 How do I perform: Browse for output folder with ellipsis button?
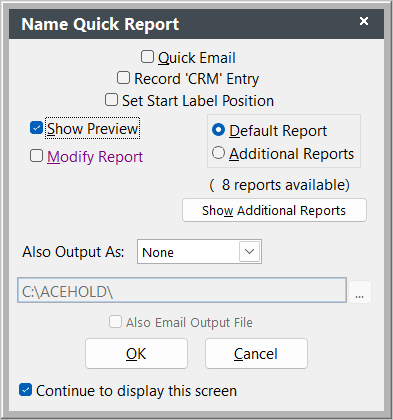(359, 292)
